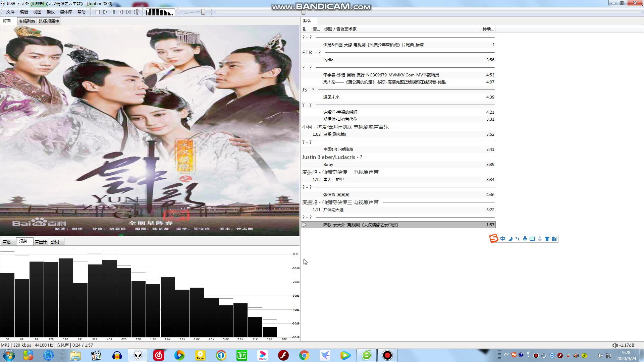644x362 pixels.
Task: Toggle Sogou punctuation mode icon
Action: [x=518, y=239]
